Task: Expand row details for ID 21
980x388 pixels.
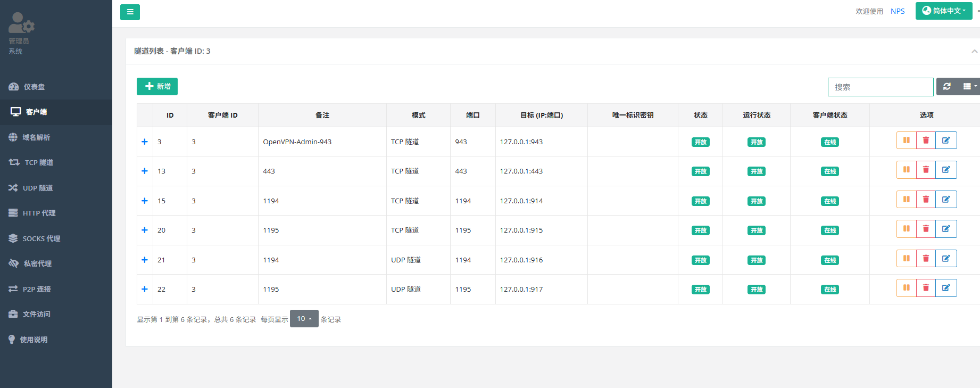Action: coord(145,260)
